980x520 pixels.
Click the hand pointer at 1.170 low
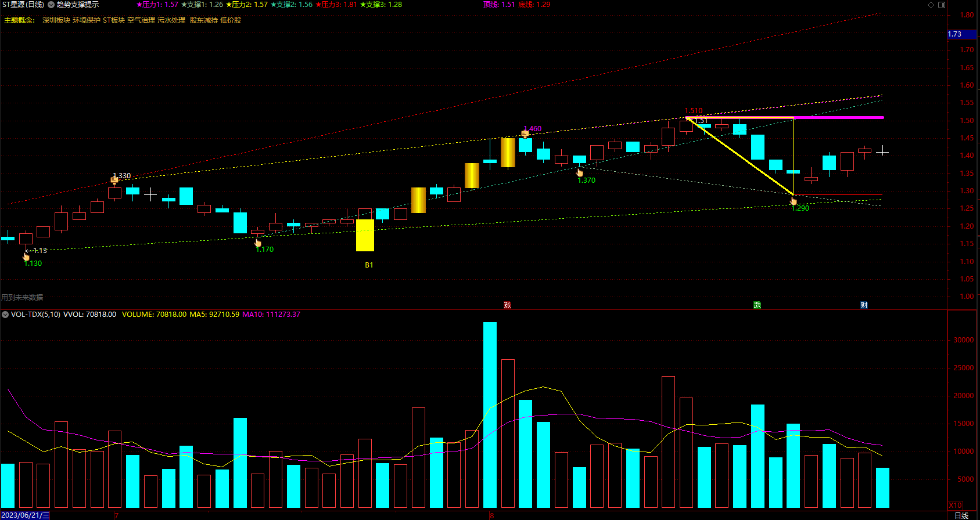click(x=258, y=242)
